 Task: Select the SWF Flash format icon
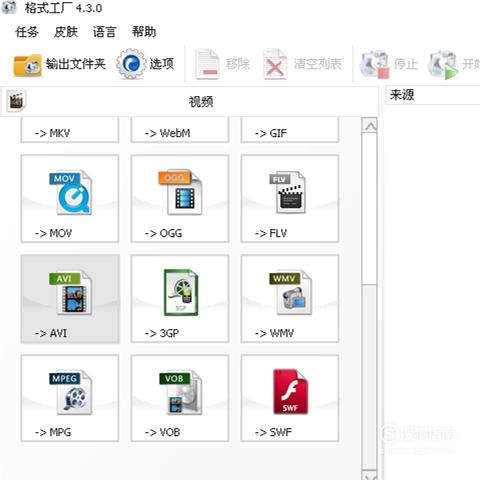click(291, 392)
